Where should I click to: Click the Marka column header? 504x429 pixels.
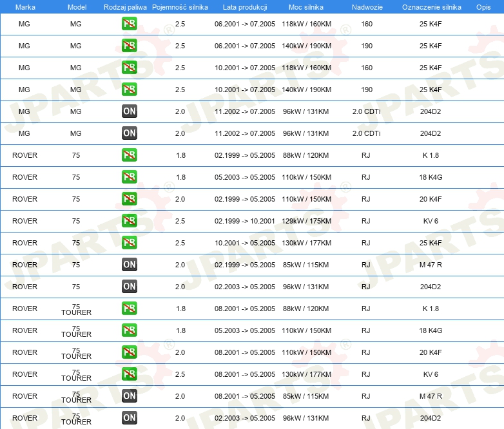pos(25,7)
